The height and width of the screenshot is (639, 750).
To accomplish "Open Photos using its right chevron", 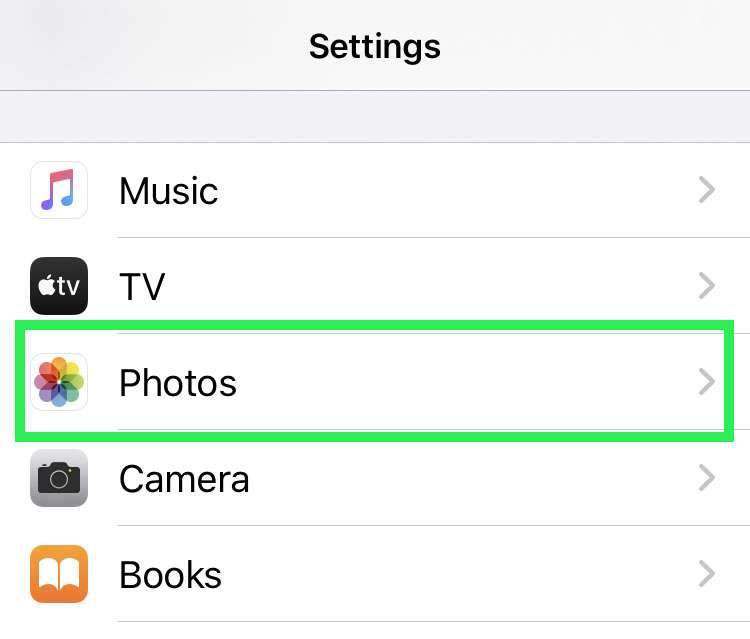I will tap(706, 382).
